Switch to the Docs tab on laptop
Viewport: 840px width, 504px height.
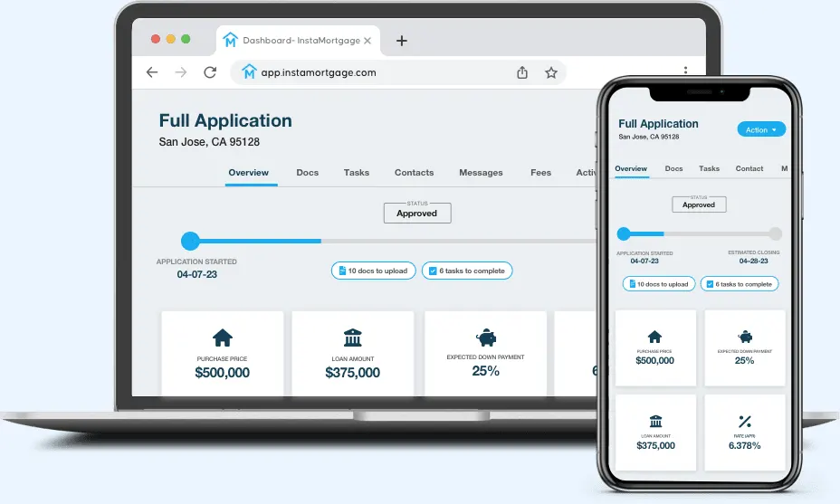(x=308, y=173)
